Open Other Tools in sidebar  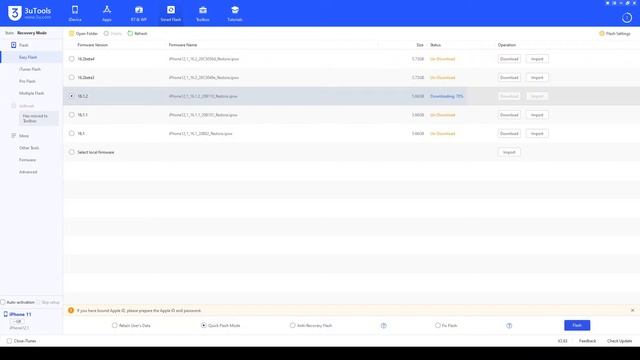(29, 148)
